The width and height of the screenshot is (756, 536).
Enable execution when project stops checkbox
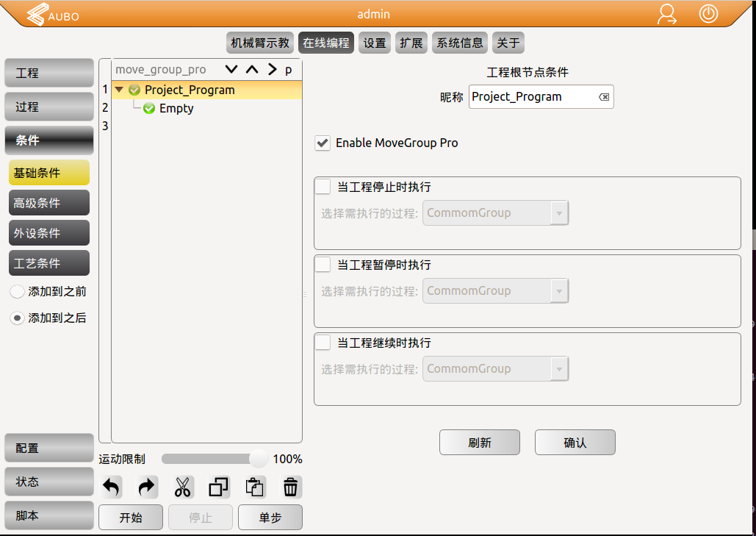pyautogui.click(x=322, y=186)
